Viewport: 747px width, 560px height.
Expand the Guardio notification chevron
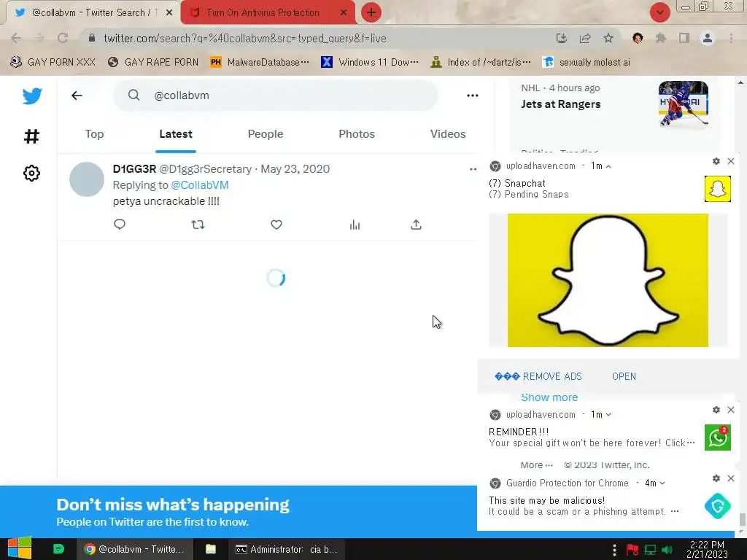click(x=662, y=483)
